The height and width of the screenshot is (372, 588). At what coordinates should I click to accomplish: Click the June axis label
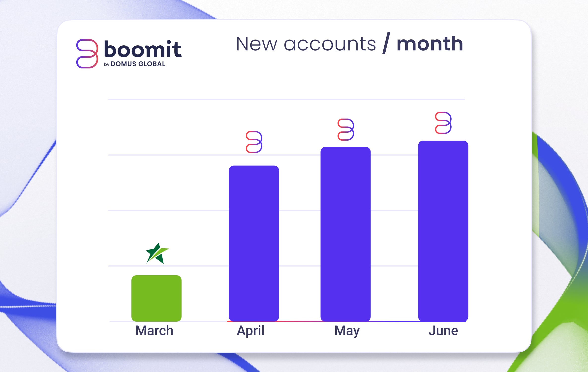443,331
